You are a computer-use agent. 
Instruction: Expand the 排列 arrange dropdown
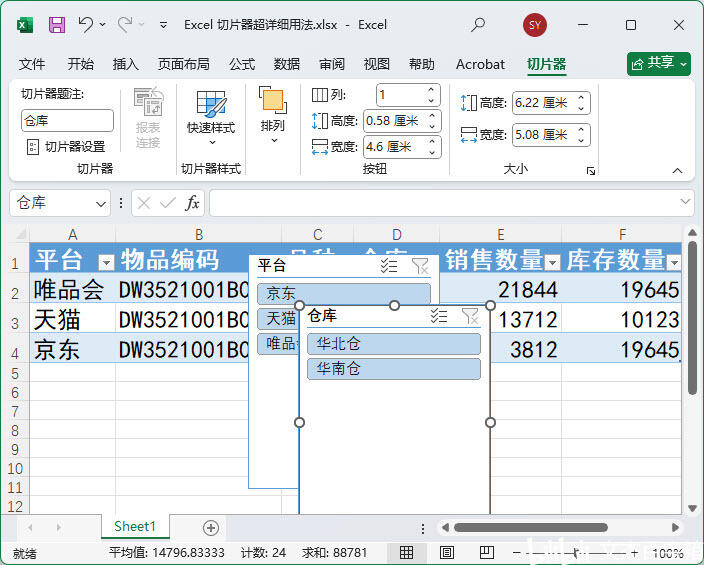[272, 127]
